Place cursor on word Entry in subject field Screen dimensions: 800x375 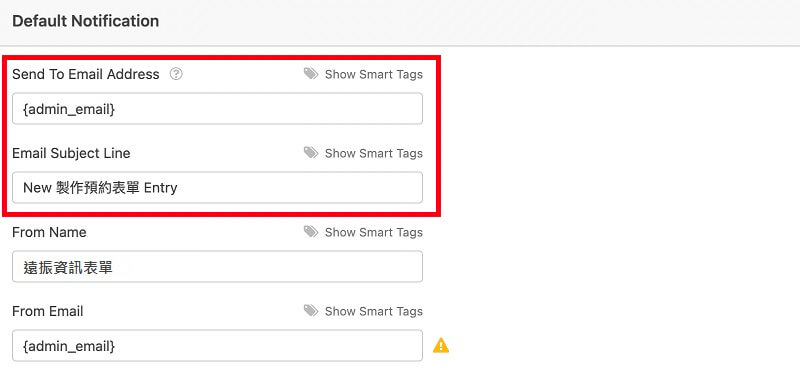[160, 188]
